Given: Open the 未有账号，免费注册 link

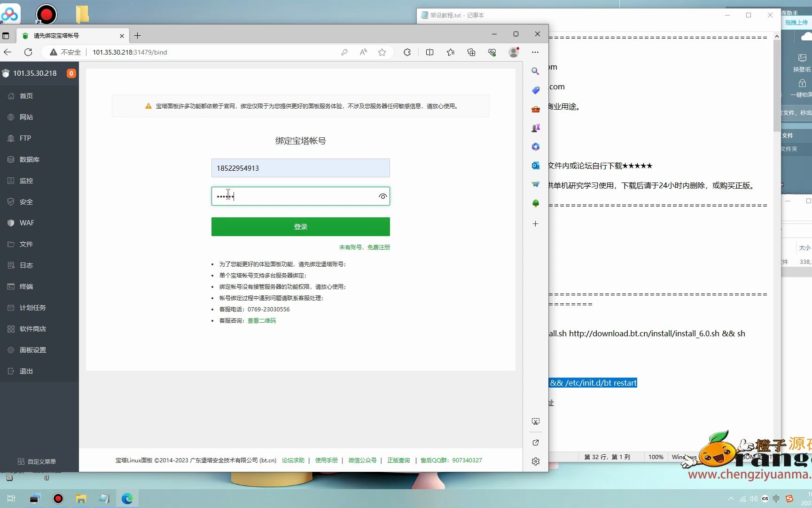Looking at the screenshot, I should [x=365, y=247].
